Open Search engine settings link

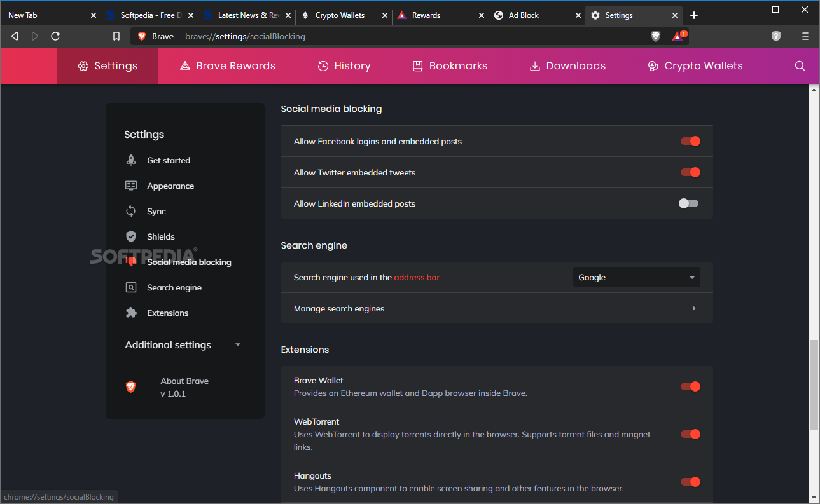pos(174,287)
